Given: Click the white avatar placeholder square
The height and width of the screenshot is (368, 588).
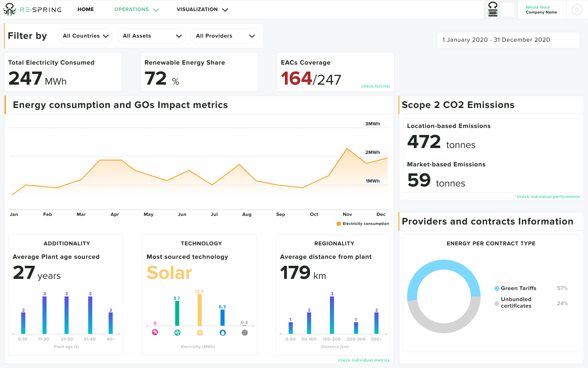Looking at the screenshot, I should pos(508,9).
